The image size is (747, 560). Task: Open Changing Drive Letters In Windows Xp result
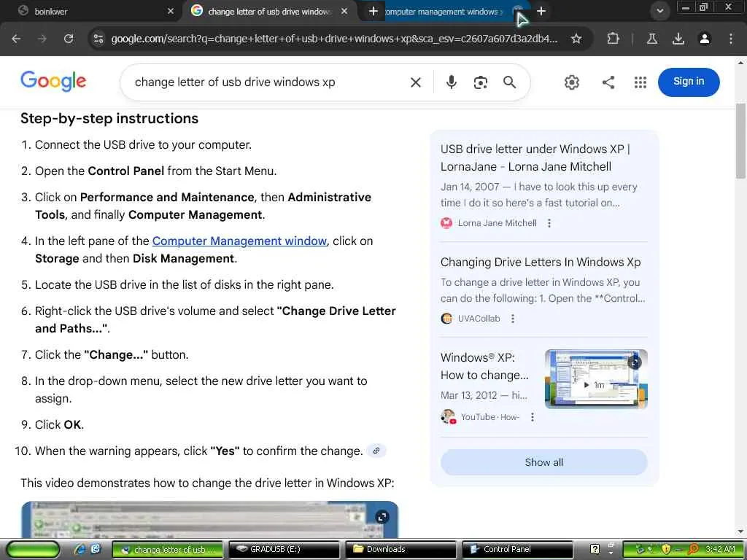point(541,262)
